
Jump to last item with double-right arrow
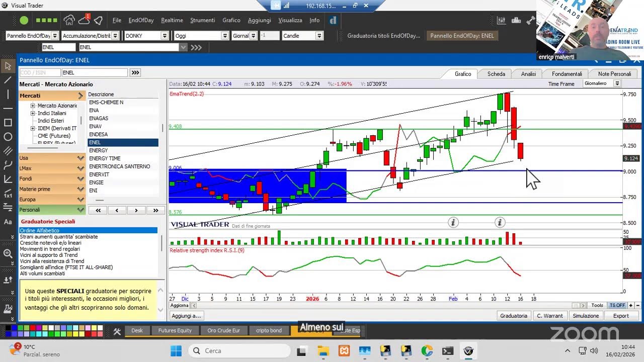155,210
